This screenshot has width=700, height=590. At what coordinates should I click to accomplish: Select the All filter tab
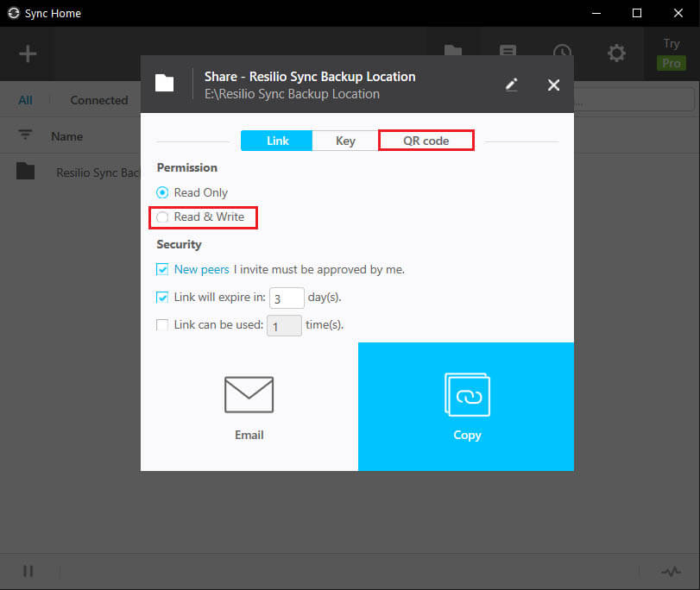[25, 100]
